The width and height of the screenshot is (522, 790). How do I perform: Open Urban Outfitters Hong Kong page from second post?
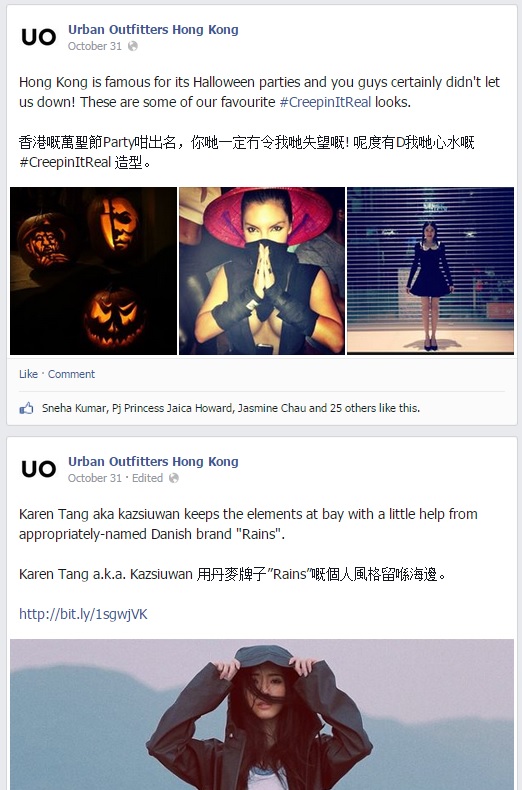153,462
